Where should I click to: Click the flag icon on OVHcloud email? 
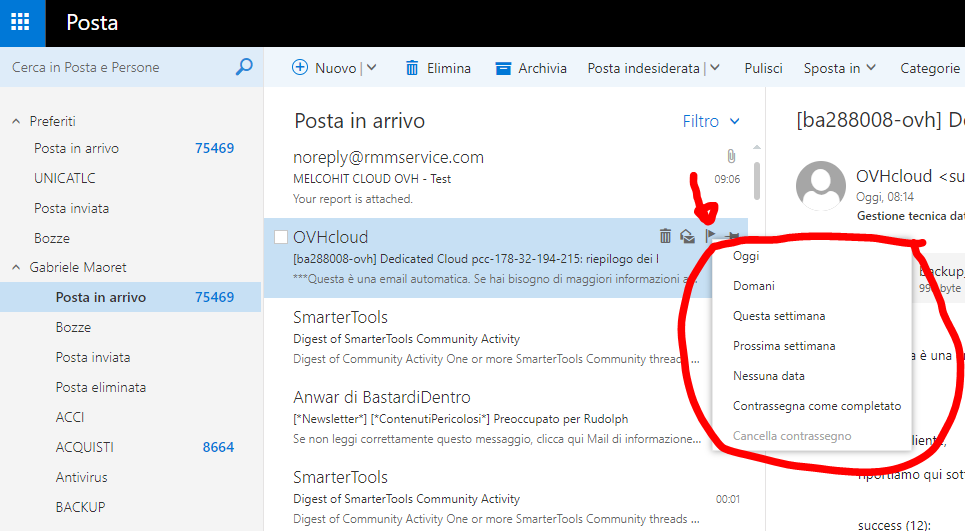(x=711, y=237)
